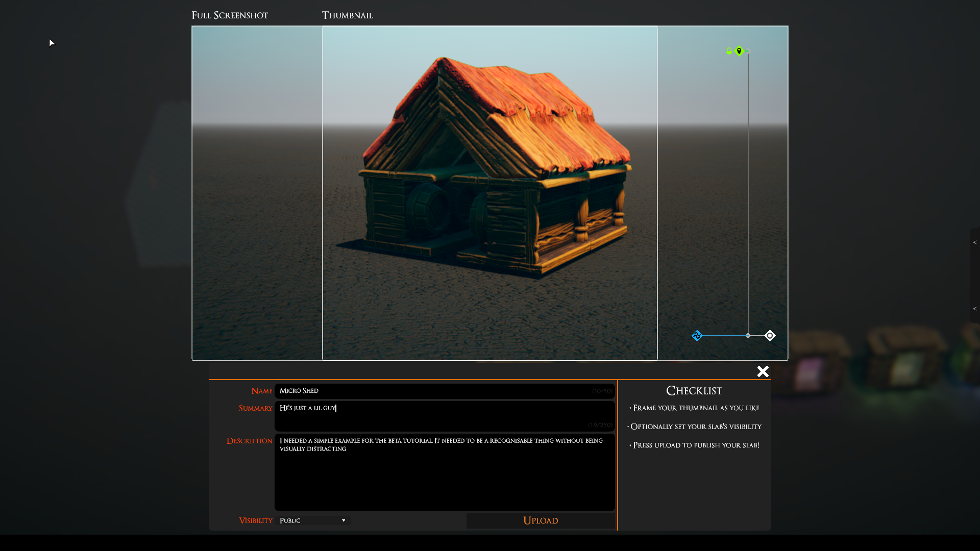Close the upload panel with X
Screen dimensions: 980x551
763,371
